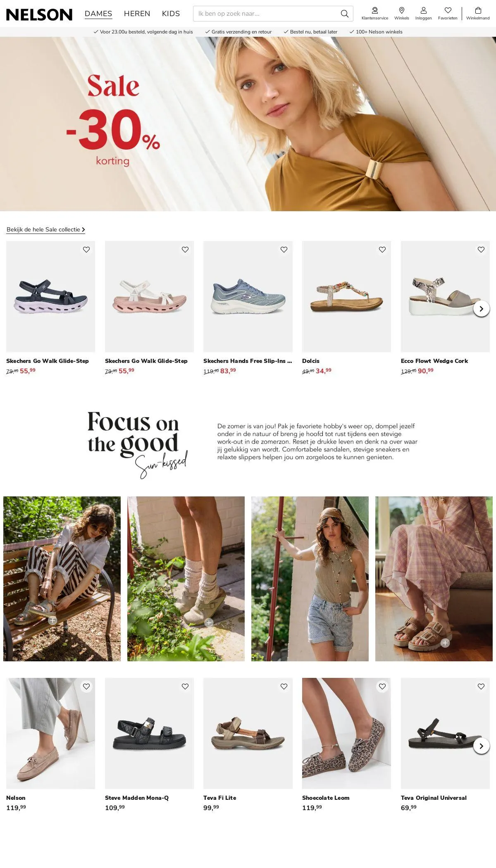The width and height of the screenshot is (496, 868).
Task: Toggle favorite on Ecco Flowt Wedge Cork
Action: pos(481,250)
